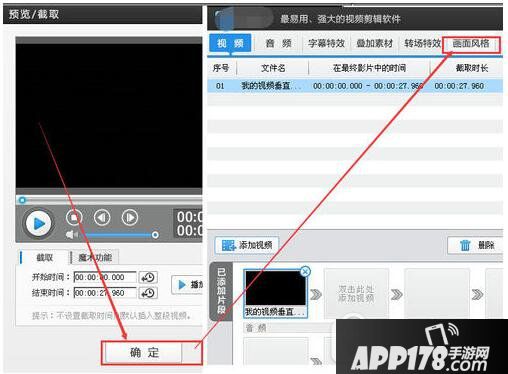
Task: Step to previous frame icon
Action: pos(102,217)
